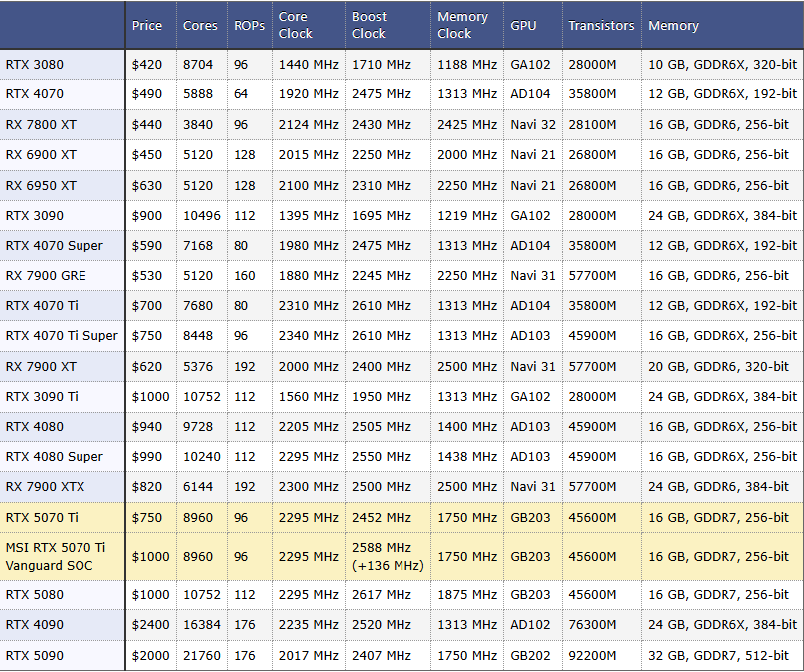Click the '2588 MHz (+136 MHz)' boost clock cell

(x=388, y=556)
